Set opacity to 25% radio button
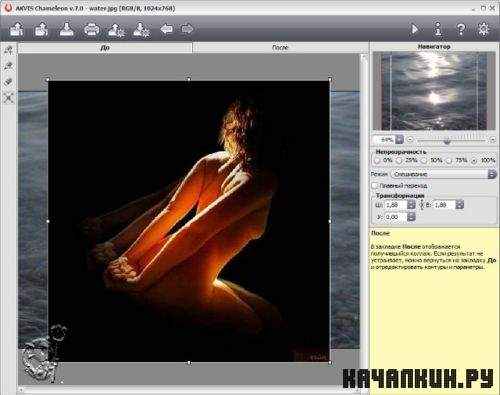 point(399,161)
